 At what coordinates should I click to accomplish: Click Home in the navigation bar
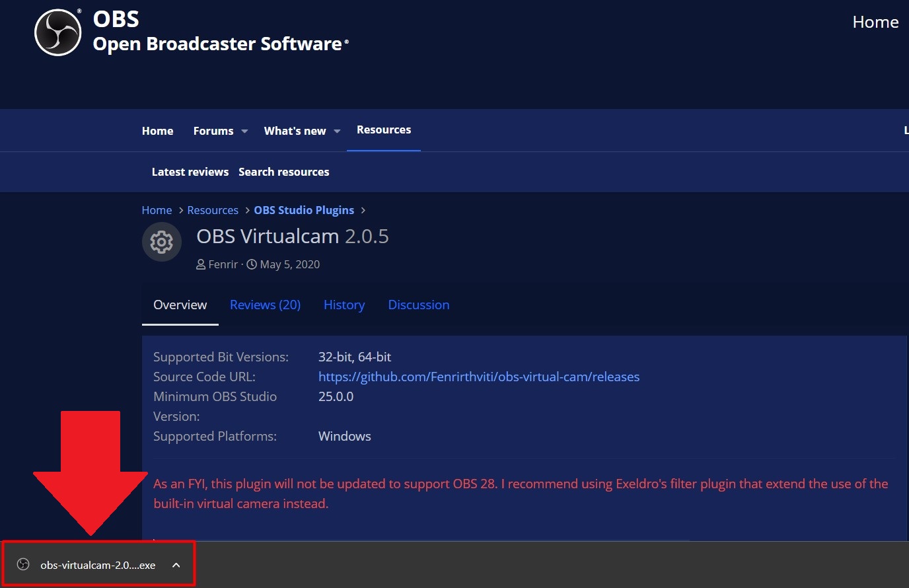(x=157, y=130)
